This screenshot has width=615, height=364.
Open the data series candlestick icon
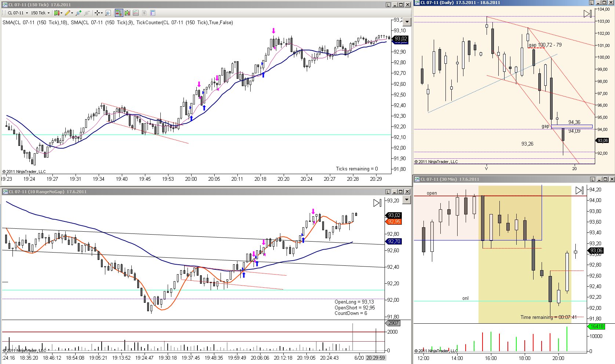(127, 13)
